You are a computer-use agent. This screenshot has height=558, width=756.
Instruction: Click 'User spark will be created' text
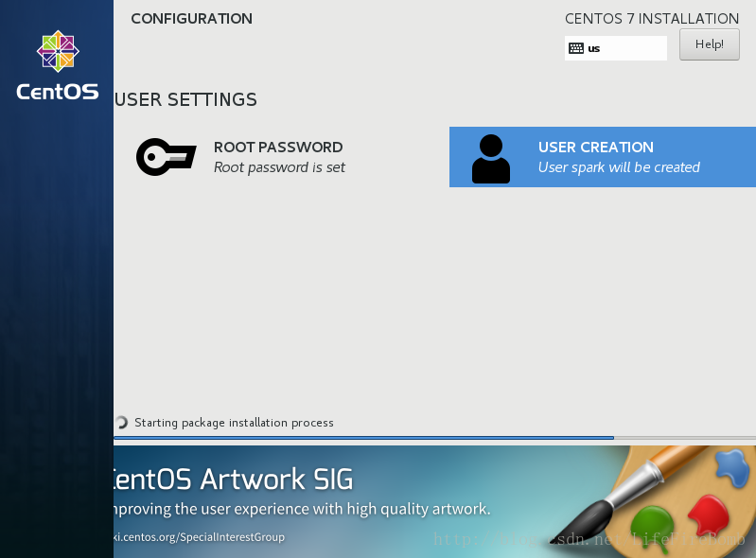click(x=619, y=167)
